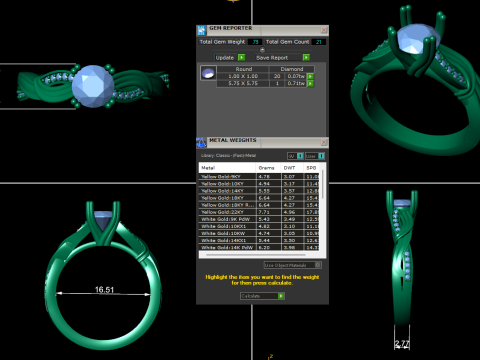
Task: Toggle the User library switch
Action: [321, 156]
